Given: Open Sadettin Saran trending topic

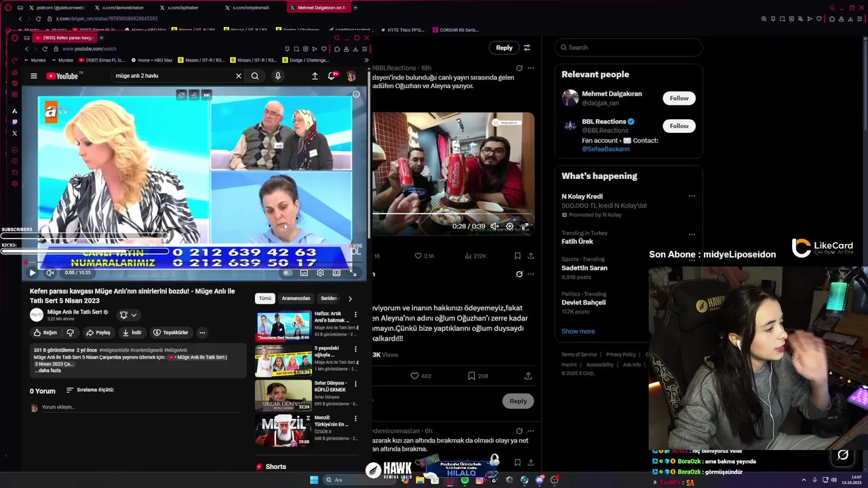Looking at the screenshot, I should [585, 268].
